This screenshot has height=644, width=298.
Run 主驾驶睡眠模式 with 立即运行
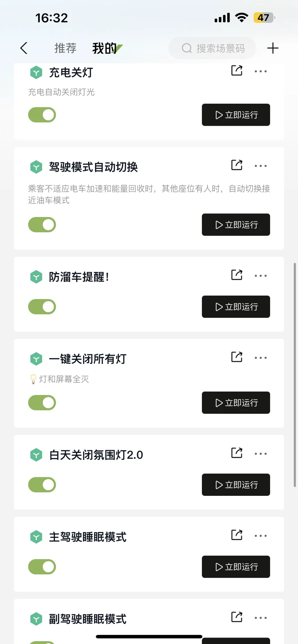coord(236,567)
